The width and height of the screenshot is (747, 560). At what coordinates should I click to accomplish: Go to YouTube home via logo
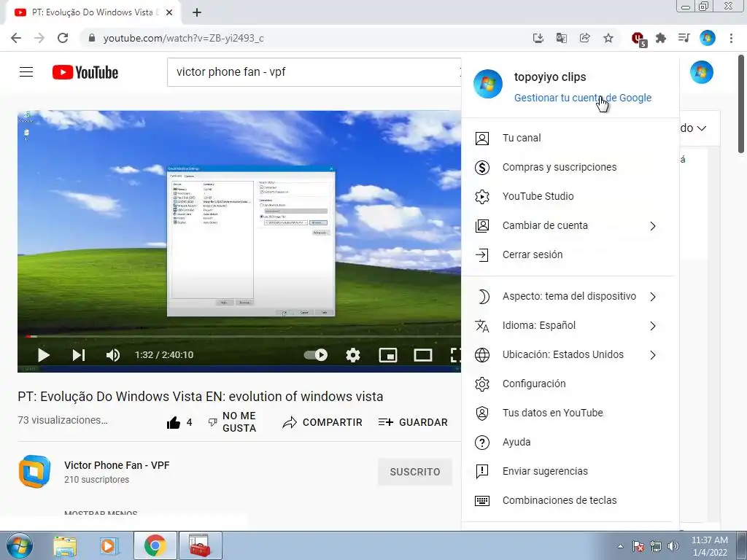click(x=85, y=72)
